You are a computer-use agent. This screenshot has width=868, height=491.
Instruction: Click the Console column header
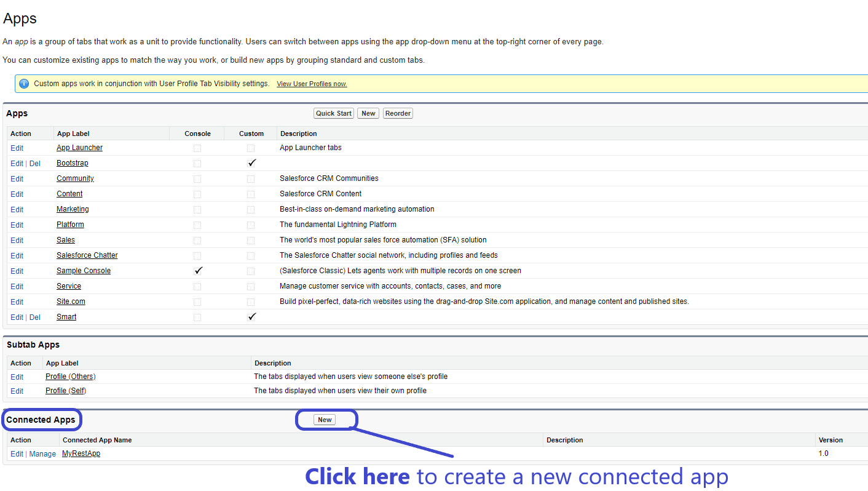197,134
